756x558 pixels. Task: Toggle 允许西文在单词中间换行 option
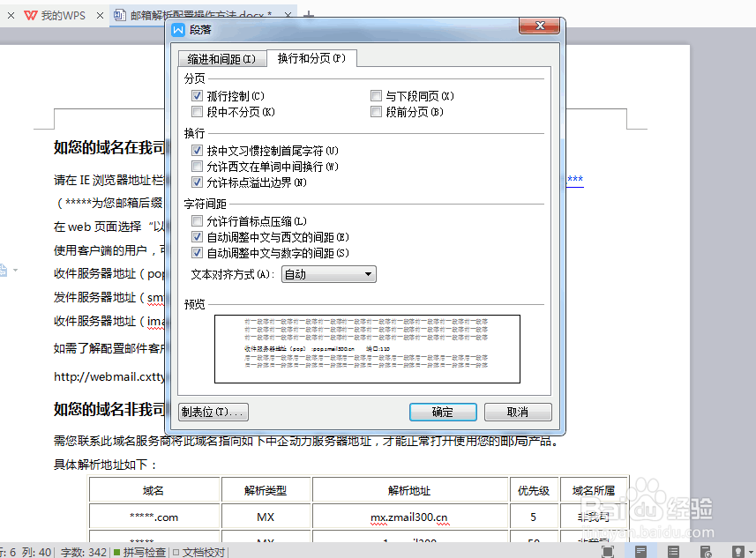(196, 167)
